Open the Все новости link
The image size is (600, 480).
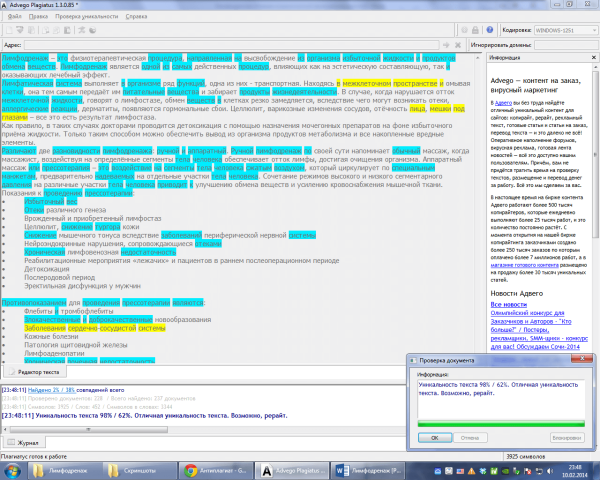coord(509,304)
